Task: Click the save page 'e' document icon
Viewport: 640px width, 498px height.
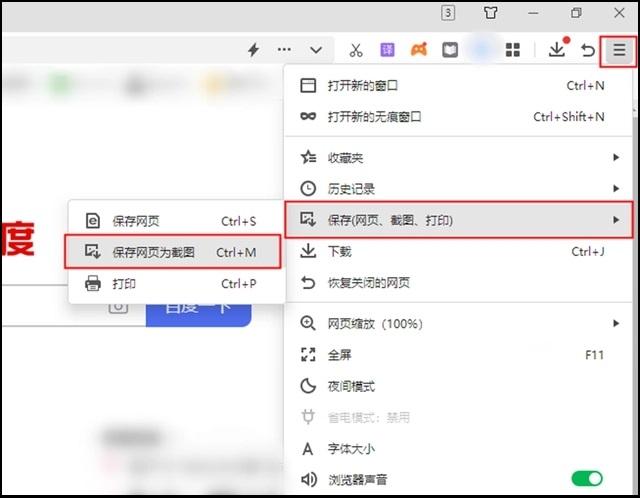Action: [x=93, y=220]
